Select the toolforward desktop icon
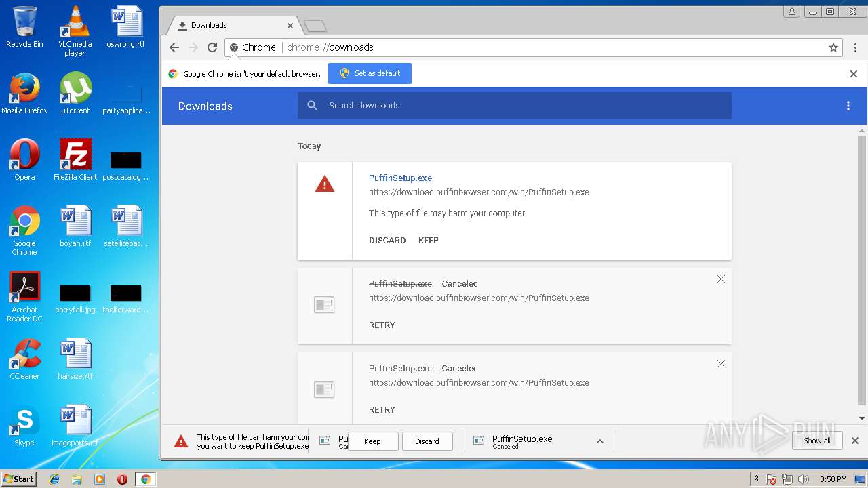868x488 pixels. point(126,298)
